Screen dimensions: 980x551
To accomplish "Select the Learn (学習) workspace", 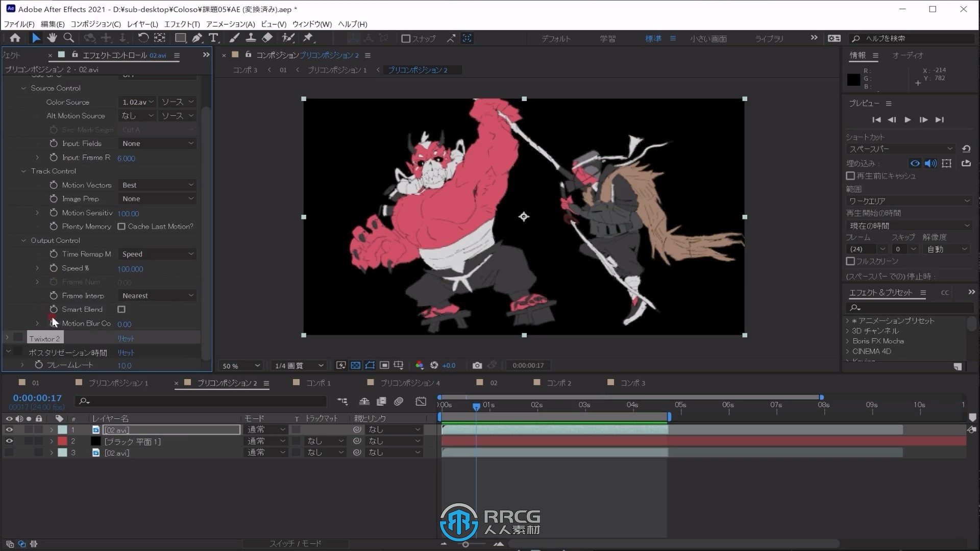I will coord(607,38).
